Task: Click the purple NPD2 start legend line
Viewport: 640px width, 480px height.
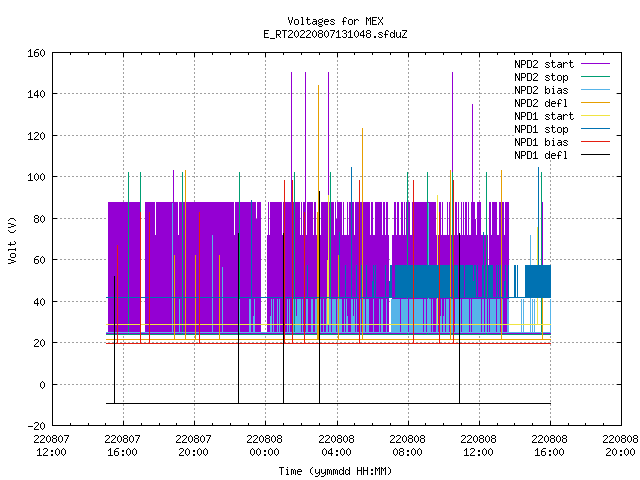Action: point(595,64)
